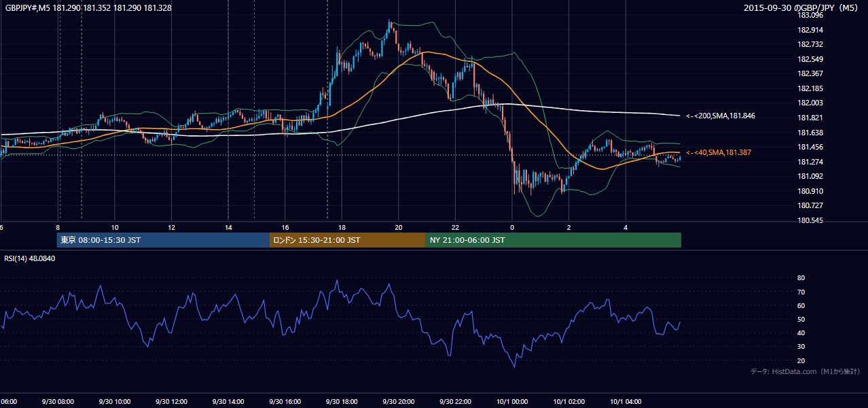Click the HistData.com data source credit
This screenshot has height=408, width=868.
click(805, 371)
